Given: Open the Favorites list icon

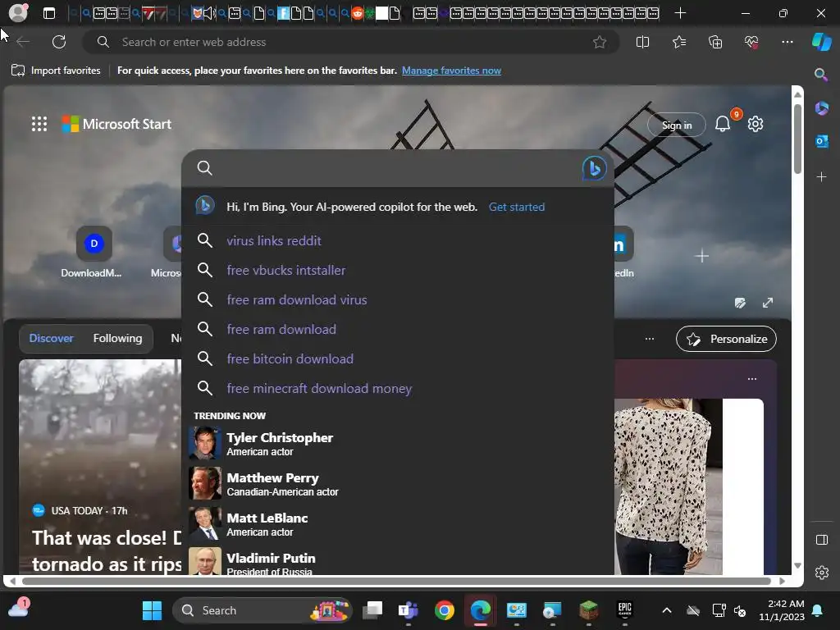Looking at the screenshot, I should click(x=678, y=42).
